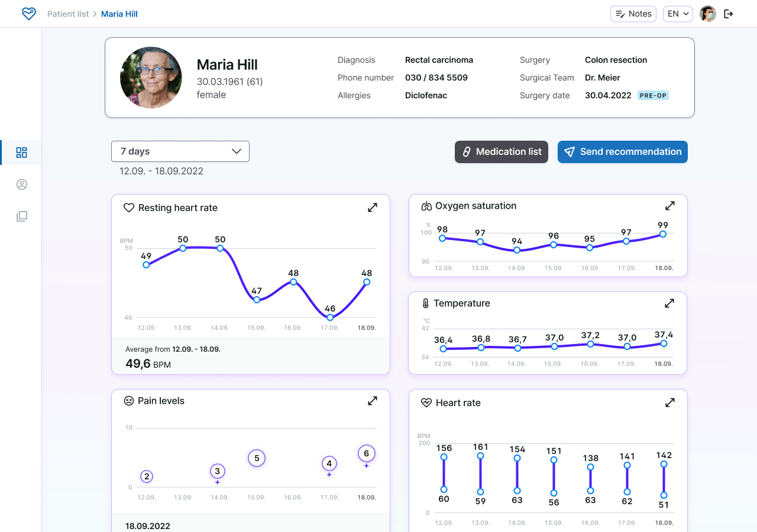This screenshot has height=532, width=757.
Task: Click Maria Hill's profile photo
Action: click(151, 77)
